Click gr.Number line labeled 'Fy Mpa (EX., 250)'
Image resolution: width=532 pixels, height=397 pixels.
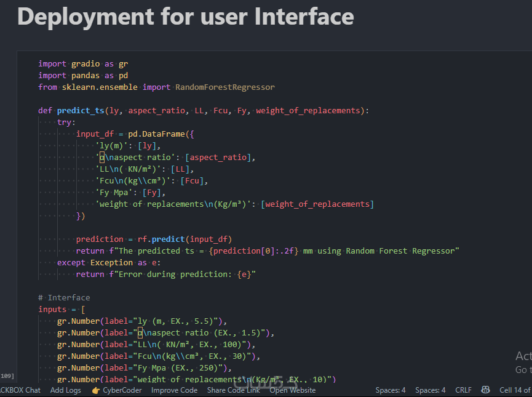[144, 368]
